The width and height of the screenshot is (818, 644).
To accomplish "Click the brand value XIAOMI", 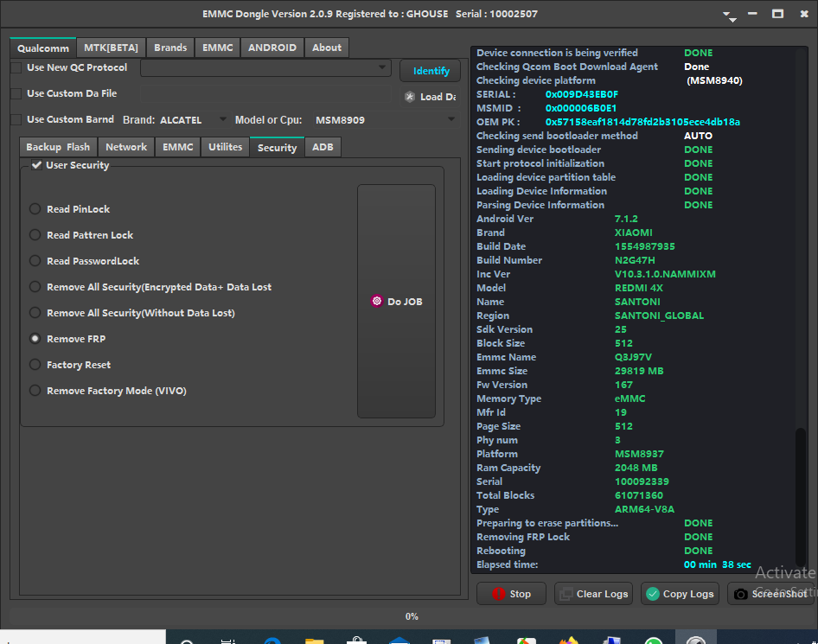I will 633,233.
